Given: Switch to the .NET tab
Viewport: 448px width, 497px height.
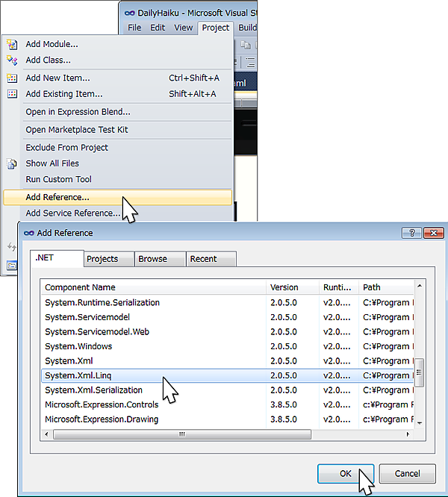Looking at the screenshot, I should tap(57, 258).
